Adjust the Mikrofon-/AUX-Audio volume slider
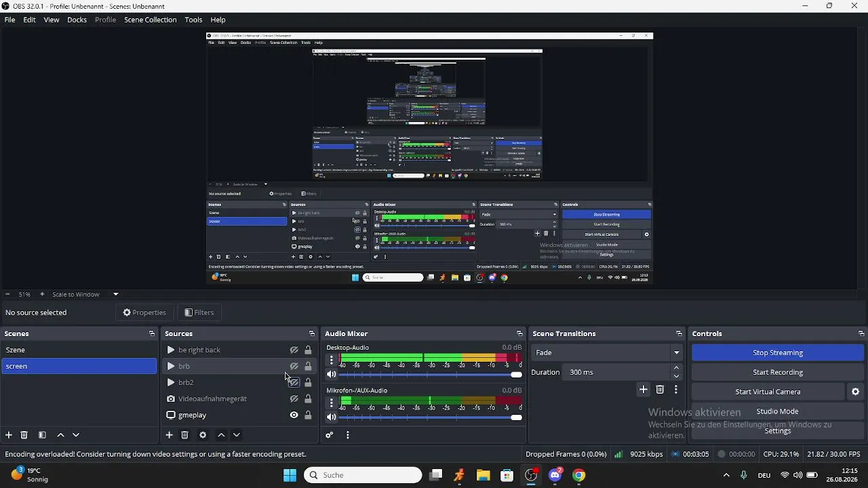The height and width of the screenshot is (488, 868). [x=431, y=417]
